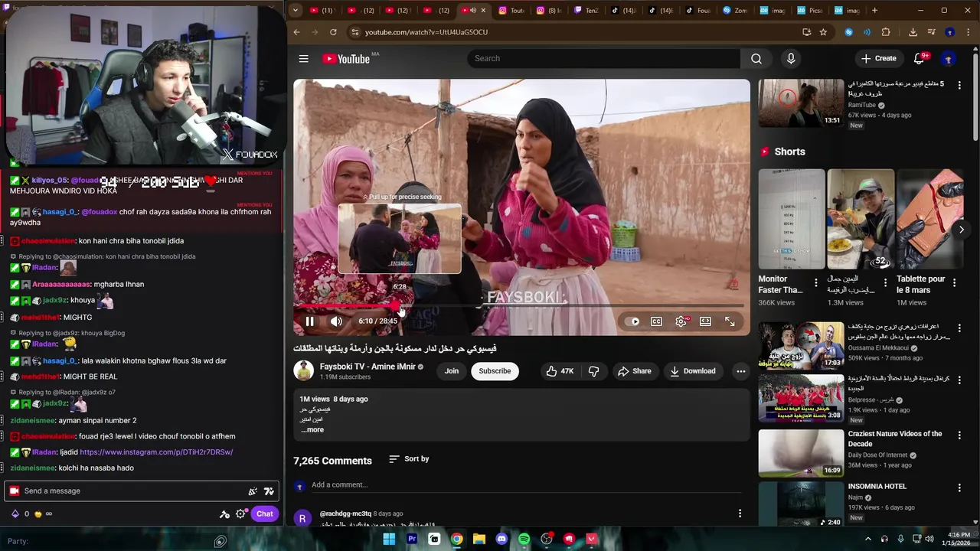The image size is (980, 551).
Task: Open the Monitor Faster short thumbnail
Action: tap(792, 220)
